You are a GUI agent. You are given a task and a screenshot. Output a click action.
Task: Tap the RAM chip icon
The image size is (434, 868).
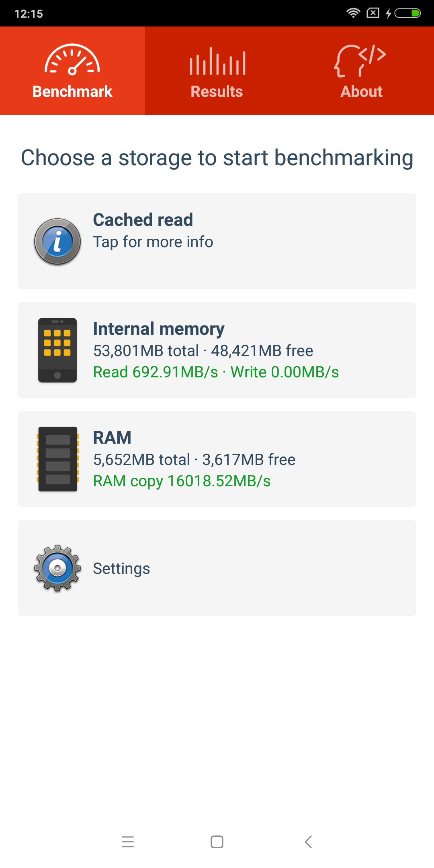tap(57, 459)
